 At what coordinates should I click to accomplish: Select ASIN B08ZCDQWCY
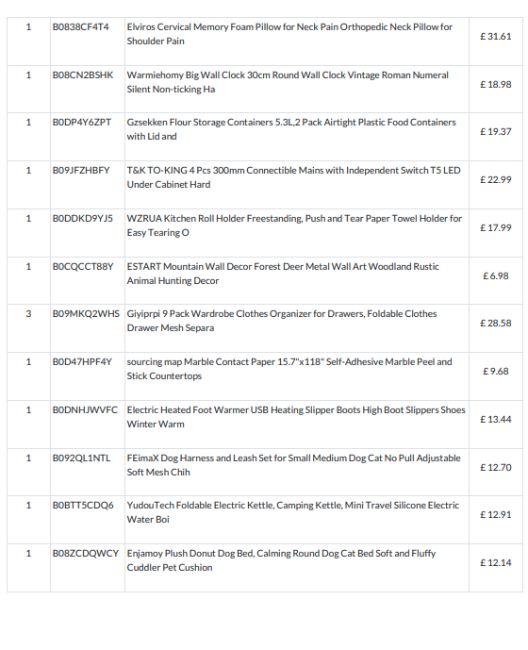pyautogui.click(x=85, y=553)
